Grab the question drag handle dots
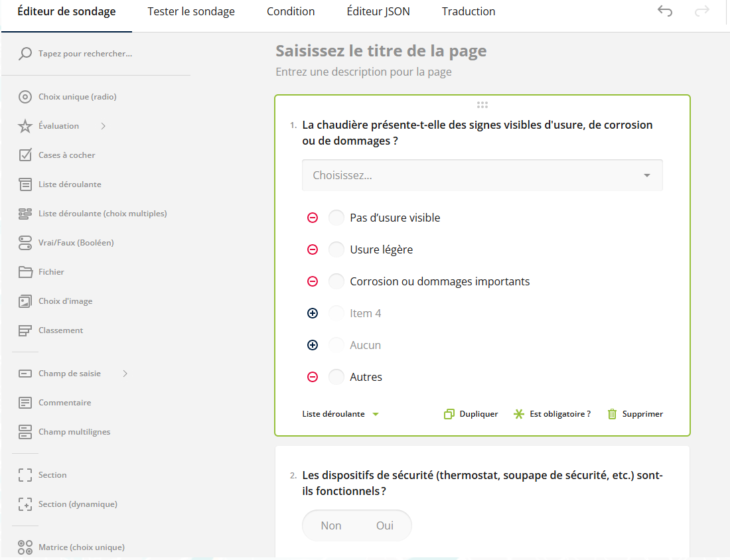730x560 pixels. 482,105
